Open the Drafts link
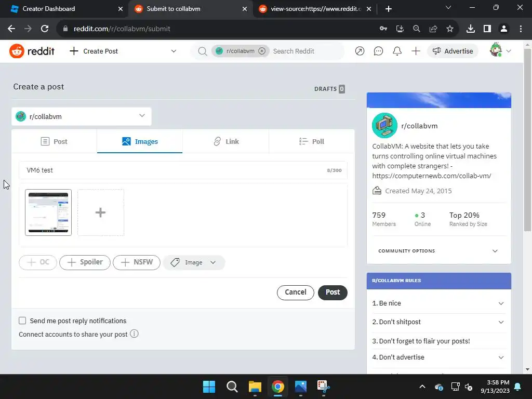This screenshot has height=399, width=532. pos(329,89)
